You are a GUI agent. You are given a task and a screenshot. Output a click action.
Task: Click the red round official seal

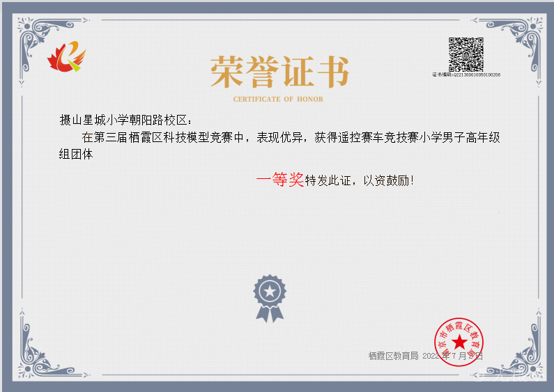click(459, 342)
